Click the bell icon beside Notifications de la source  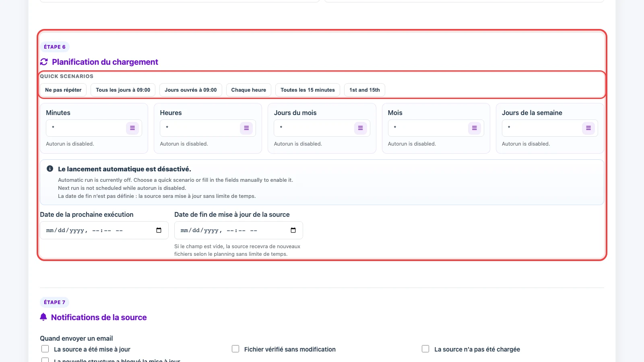click(x=43, y=317)
